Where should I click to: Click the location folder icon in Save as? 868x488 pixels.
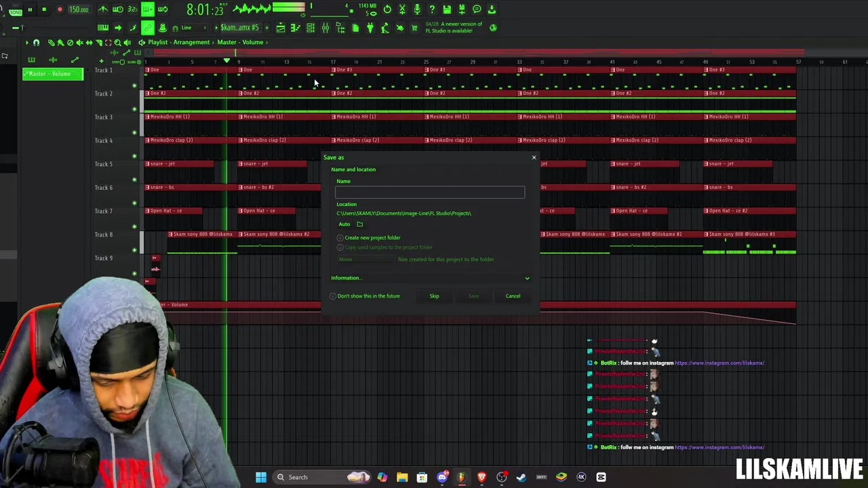pyautogui.click(x=359, y=224)
